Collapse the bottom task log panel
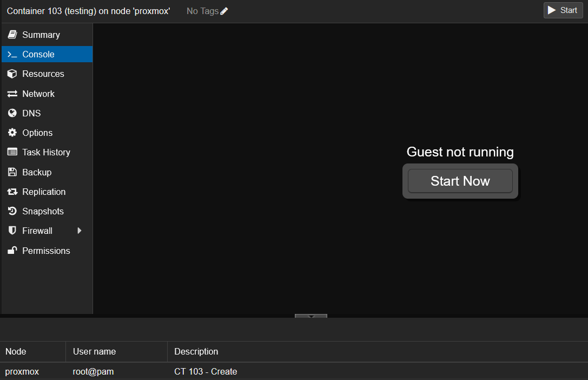Image resolution: width=588 pixels, height=380 pixels. tap(310, 316)
